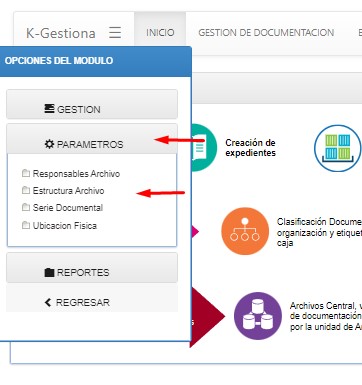Click the REGRESAR button
Image resolution: width=362 pixels, height=385 pixels.
tap(92, 298)
